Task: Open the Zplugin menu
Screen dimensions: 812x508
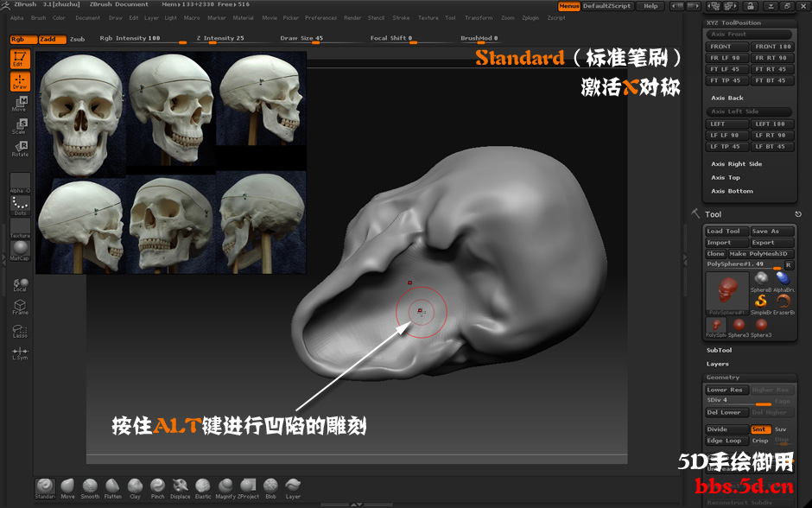Action: (530, 18)
